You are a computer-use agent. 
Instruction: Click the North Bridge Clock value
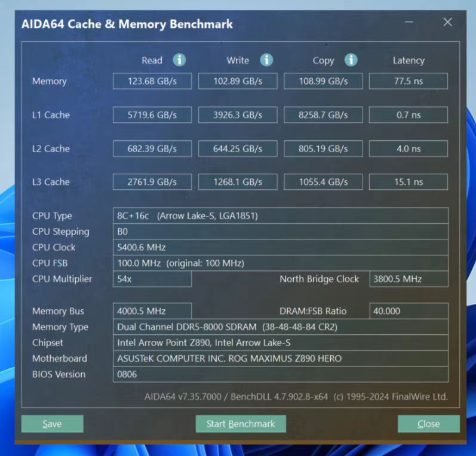point(409,279)
